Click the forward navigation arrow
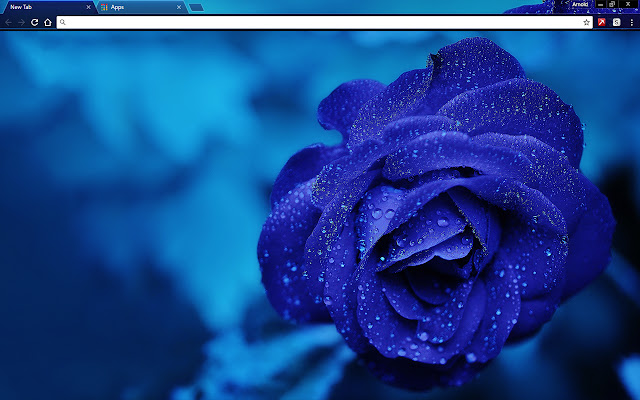Screen dimensions: 640x400 (x=22, y=22)
